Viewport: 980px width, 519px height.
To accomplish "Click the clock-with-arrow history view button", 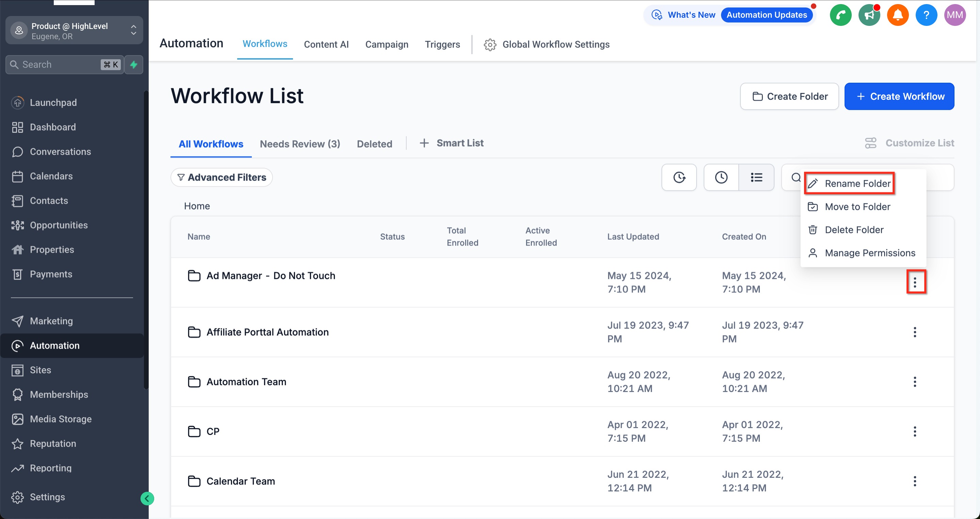I will point(679,177).
